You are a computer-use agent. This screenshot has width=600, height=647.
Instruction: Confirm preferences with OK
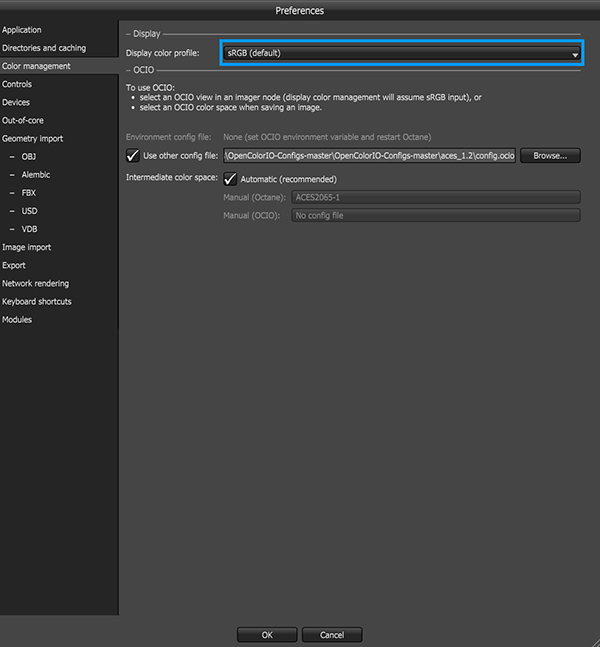pyautogui.click(x=267, y=635)
